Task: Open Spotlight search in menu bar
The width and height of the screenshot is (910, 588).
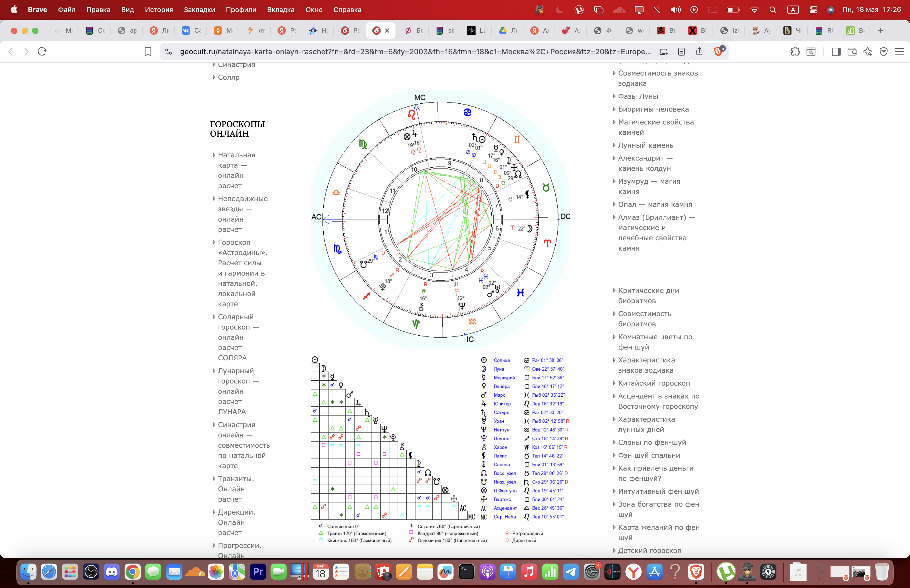Action: (773, 10)
